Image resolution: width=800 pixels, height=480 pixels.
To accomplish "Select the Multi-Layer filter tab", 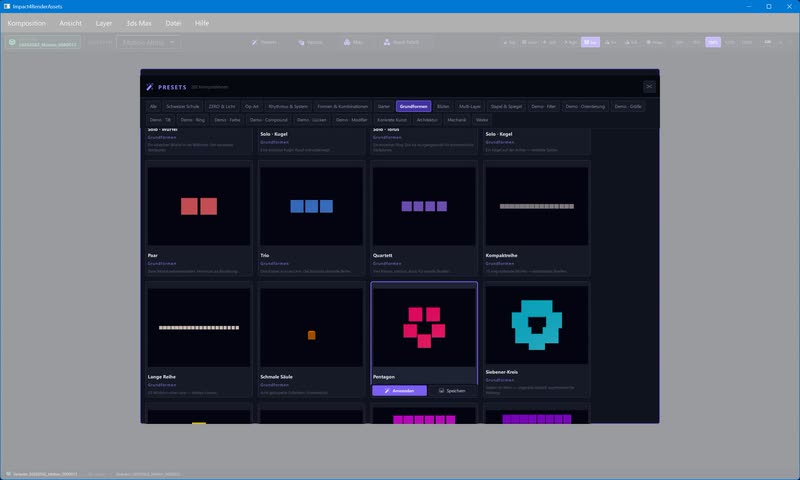I will click(470, 107).
